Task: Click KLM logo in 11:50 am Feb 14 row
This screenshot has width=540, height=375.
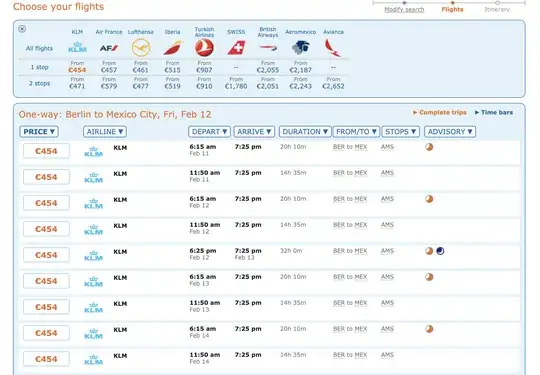Action: 93,359
